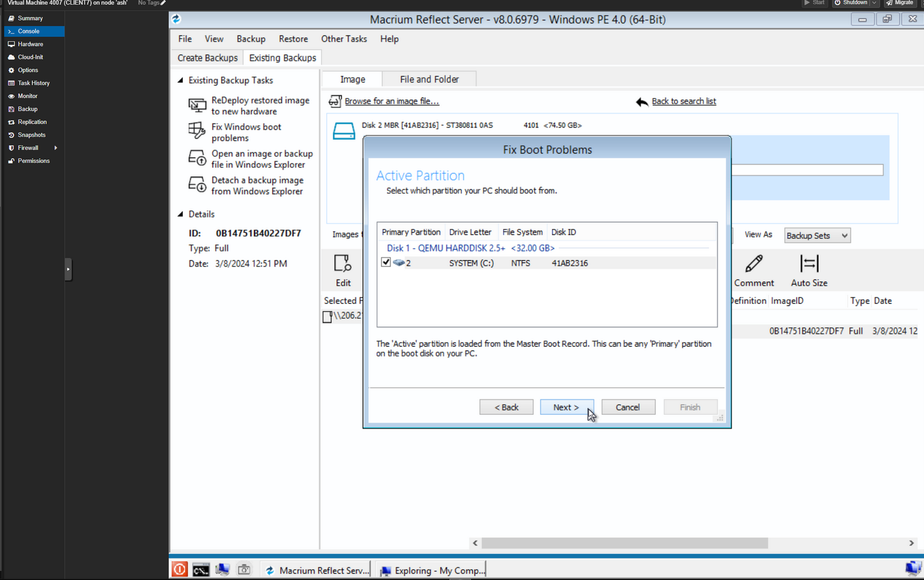Expand the Firewall submenu arrow
924x580 pixels.
56,148
